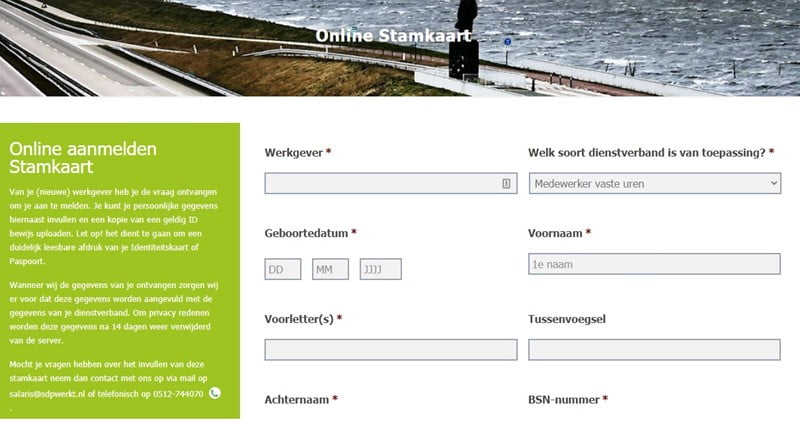Click the autofill icon inside the Werkgever field
Viewport: 800px width, 428px height.
coord(506,183)
